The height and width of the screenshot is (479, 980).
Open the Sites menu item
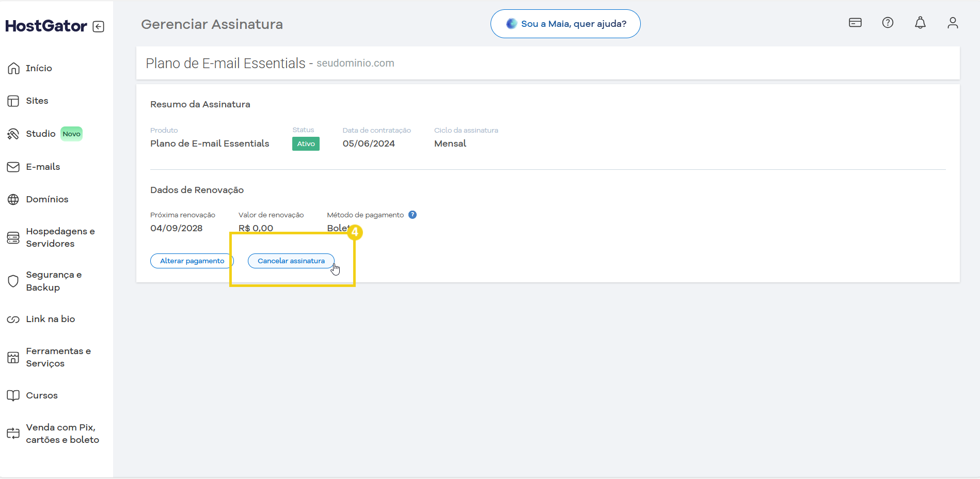[x=37, y=101]
